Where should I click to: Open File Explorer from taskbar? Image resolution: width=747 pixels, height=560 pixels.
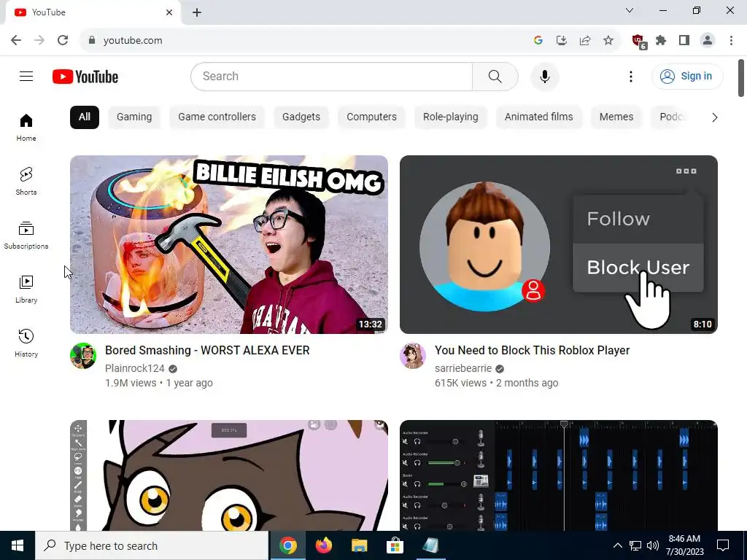(x=359, y=545)
